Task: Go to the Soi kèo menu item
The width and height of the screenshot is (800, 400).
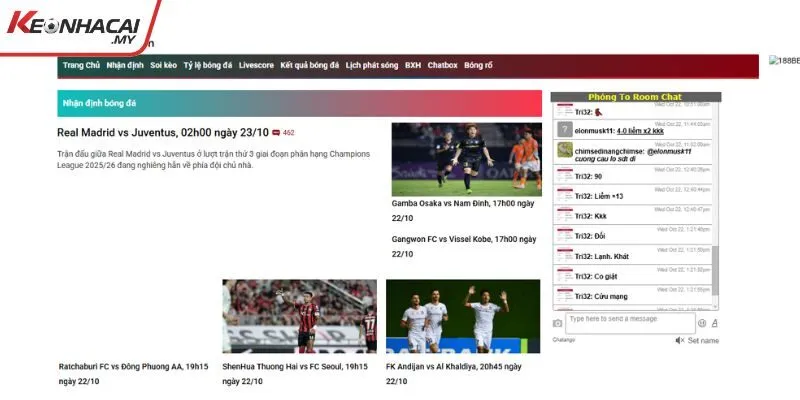Action: point(163,65)
